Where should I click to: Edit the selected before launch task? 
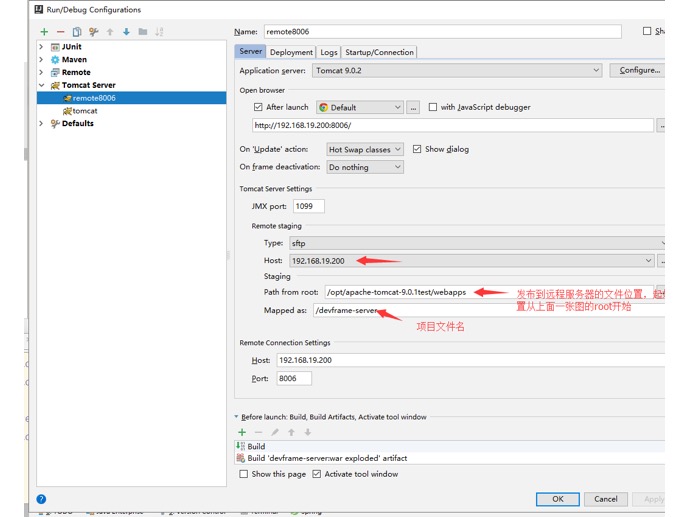[x=275, y=432]
